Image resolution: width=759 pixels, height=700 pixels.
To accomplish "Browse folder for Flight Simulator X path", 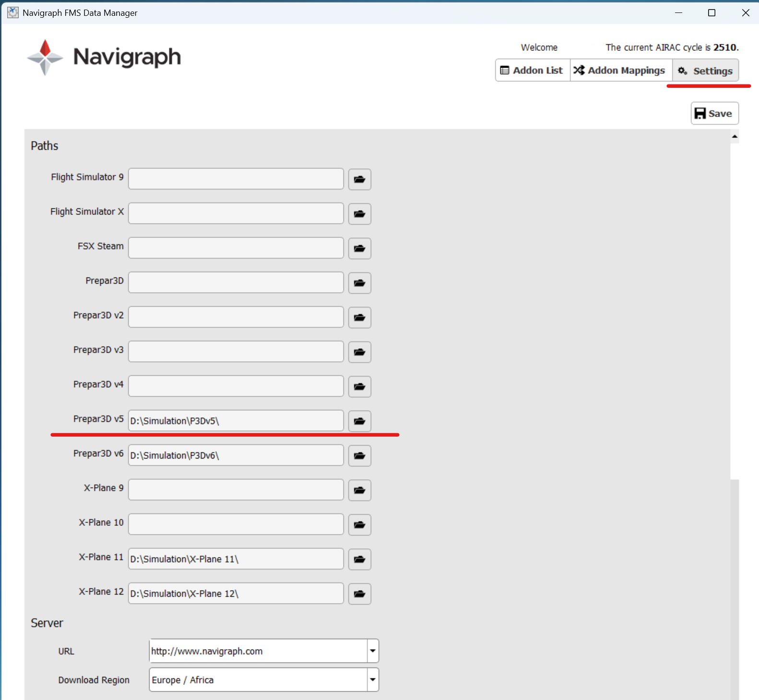I will [x=359, y=214].
